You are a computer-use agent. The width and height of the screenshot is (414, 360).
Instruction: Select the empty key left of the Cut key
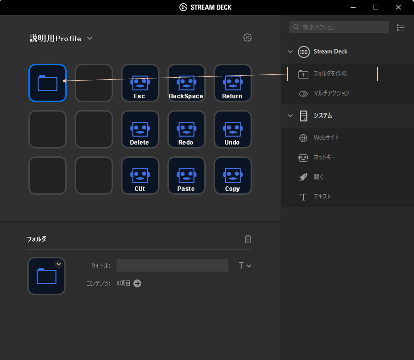pyautogui.click(x=94, y=176)
